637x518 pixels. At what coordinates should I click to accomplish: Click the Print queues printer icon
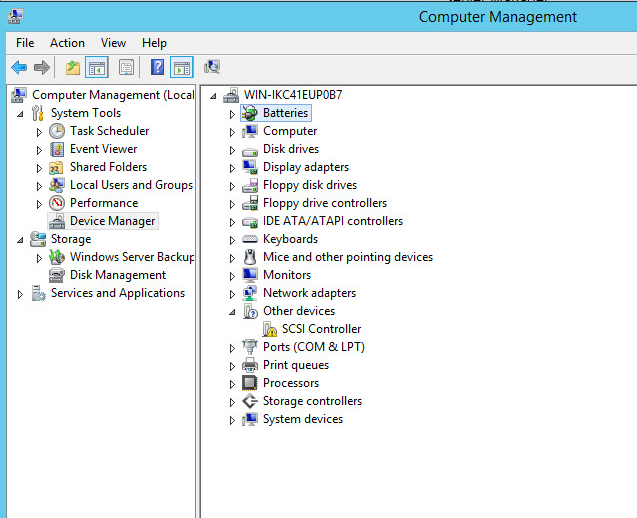click(x=250, y=365)
